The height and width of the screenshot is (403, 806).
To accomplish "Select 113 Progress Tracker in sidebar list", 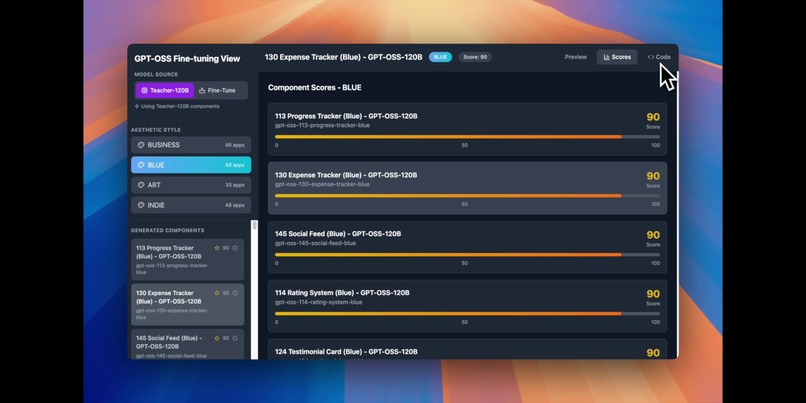I will click(x=188, y=260).
